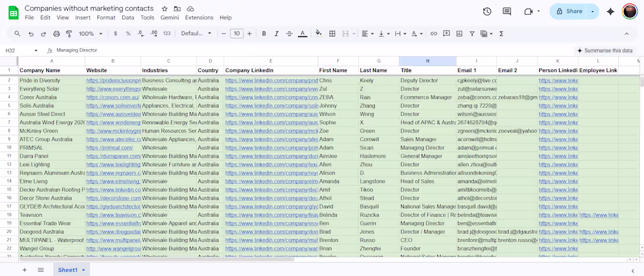Open the Data menu
This screenshot has width=644, height=276.
[x=128, y=18]
